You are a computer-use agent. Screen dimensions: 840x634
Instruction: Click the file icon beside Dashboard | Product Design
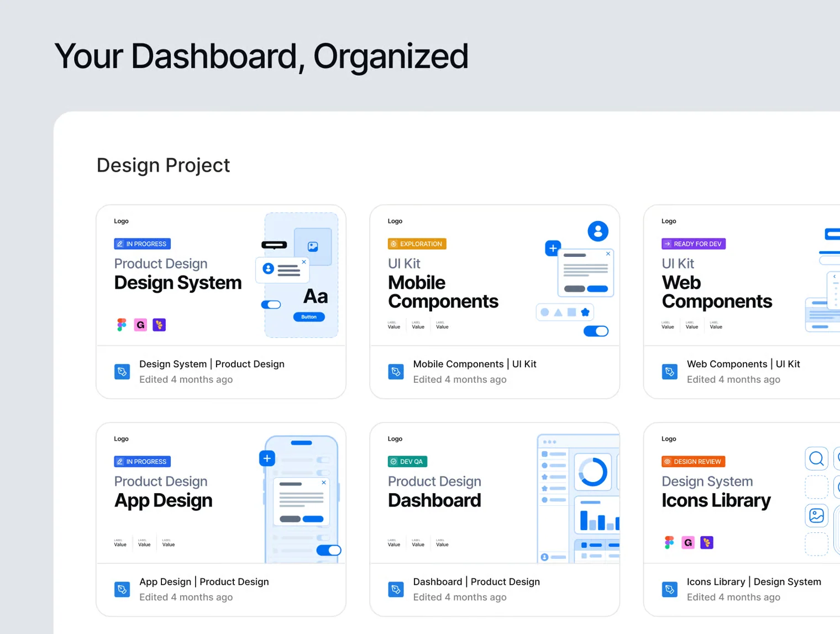396,589
